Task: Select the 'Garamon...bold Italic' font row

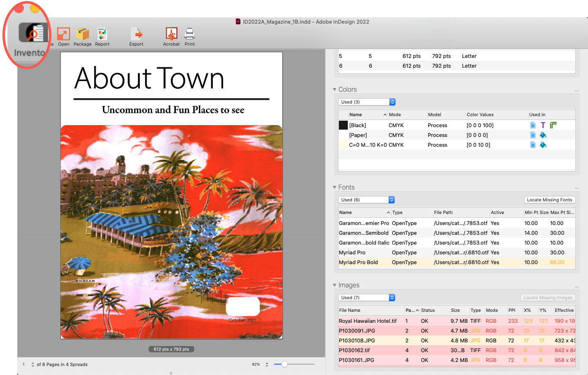Action: [457, 243]
